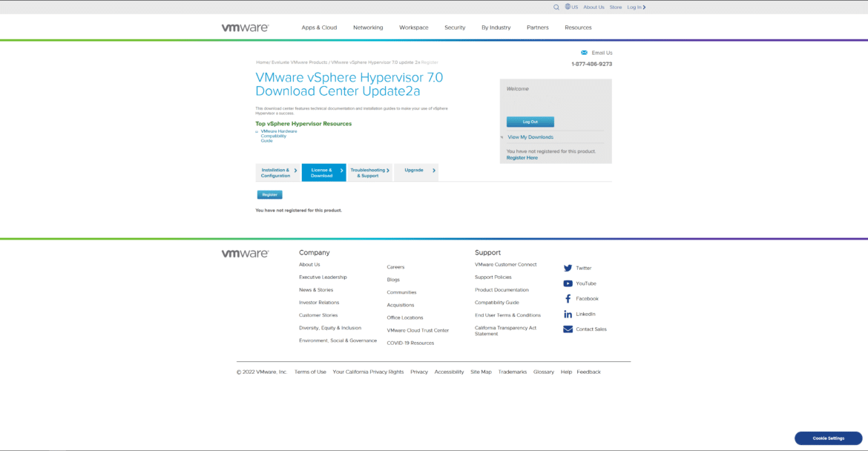Image resolution: width=868 pixels, height=451 pixels.
Task: Click Evaluate VMware Products breadcrumb
Action: click(299, 62)
